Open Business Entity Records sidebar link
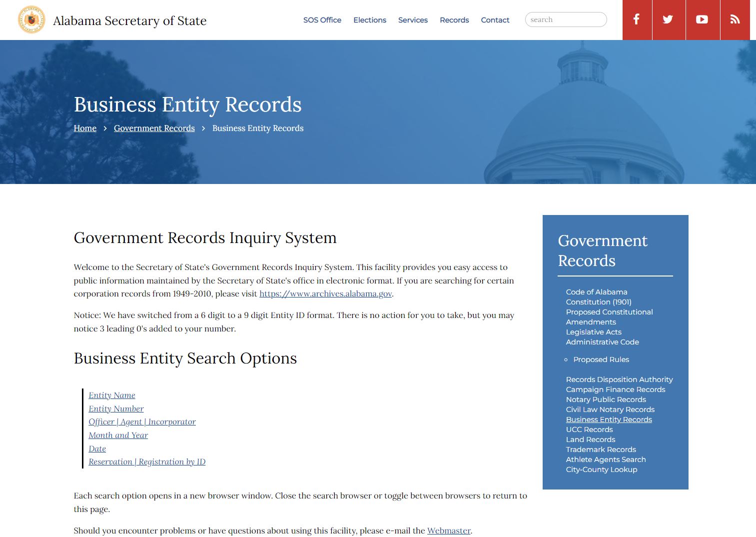 click(x=609, y=419)
